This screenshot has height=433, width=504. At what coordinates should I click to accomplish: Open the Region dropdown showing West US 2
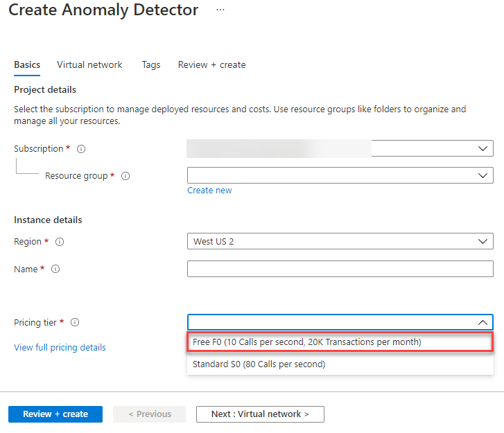[x=340, y=241]
